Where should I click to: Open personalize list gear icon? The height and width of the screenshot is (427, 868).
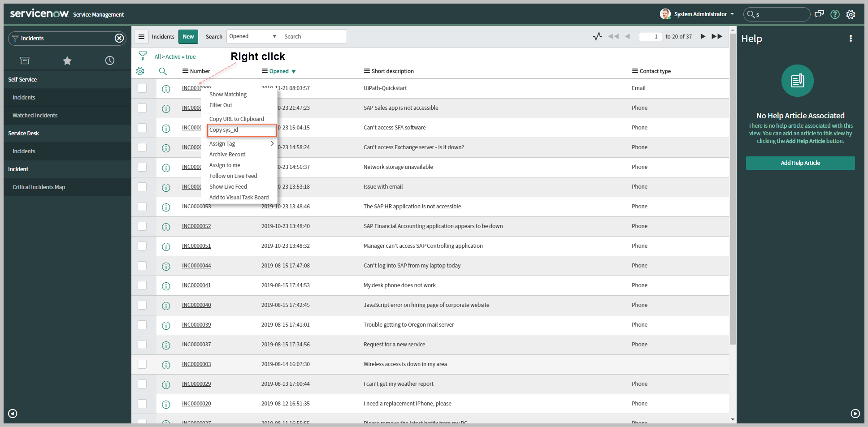pyautogui.click(x=140, y=71)
